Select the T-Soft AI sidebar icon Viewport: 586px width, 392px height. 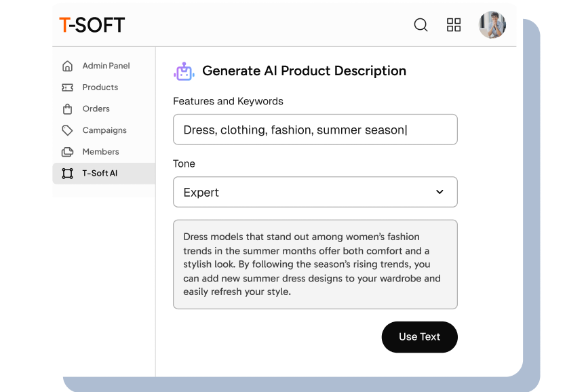point(68,173)
